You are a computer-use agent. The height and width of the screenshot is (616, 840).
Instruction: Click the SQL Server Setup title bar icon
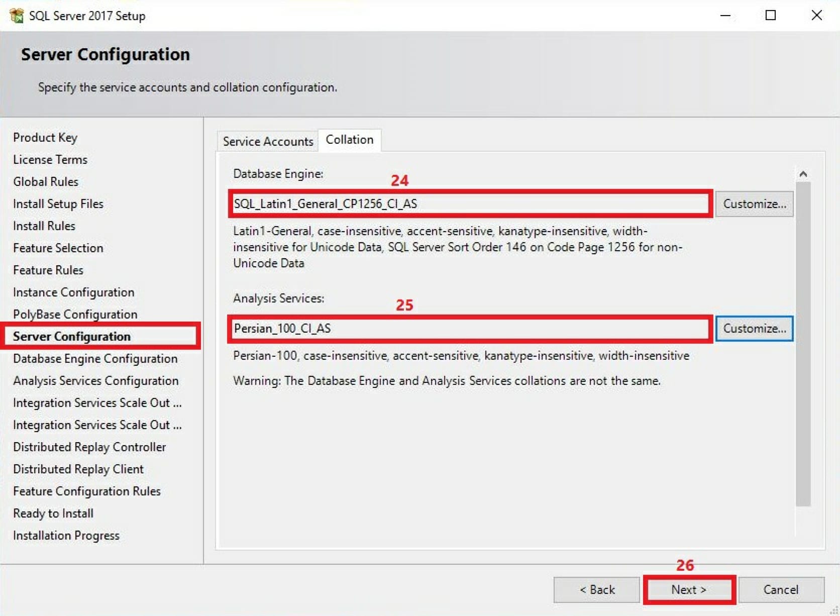(16, 16)
